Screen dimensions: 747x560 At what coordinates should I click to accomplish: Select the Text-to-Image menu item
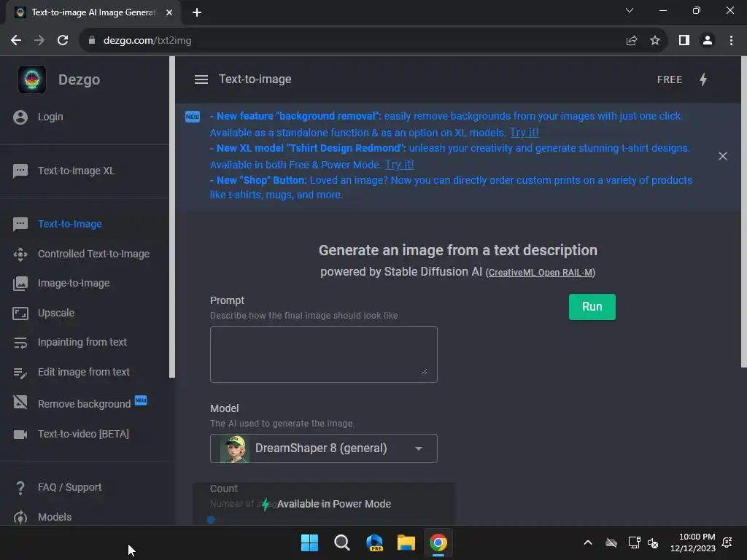[x=69, y=225]
